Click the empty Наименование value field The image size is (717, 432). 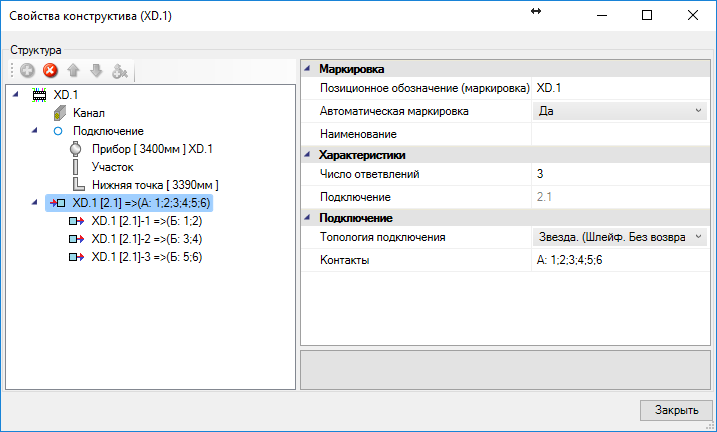click(620, 133)
